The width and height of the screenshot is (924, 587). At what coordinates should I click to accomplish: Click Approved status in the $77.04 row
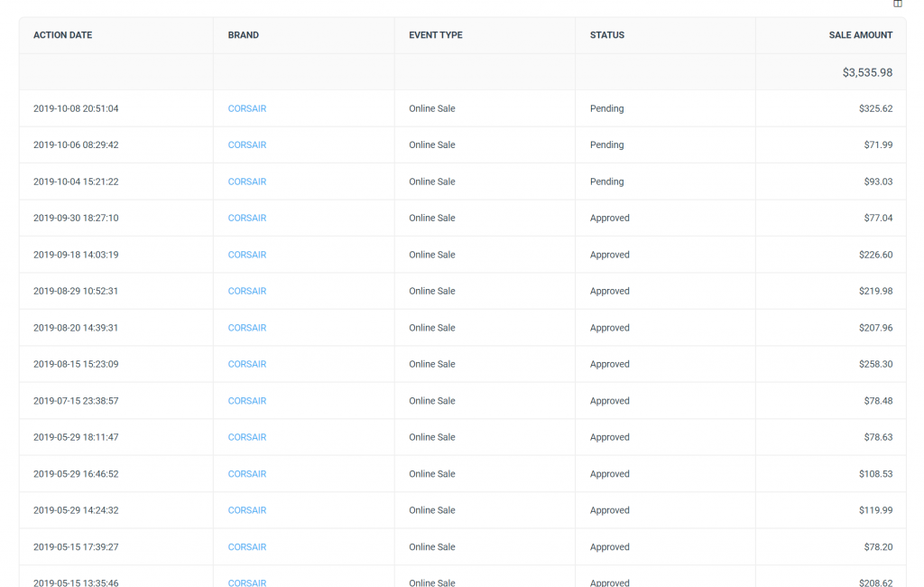pos(610,219)
